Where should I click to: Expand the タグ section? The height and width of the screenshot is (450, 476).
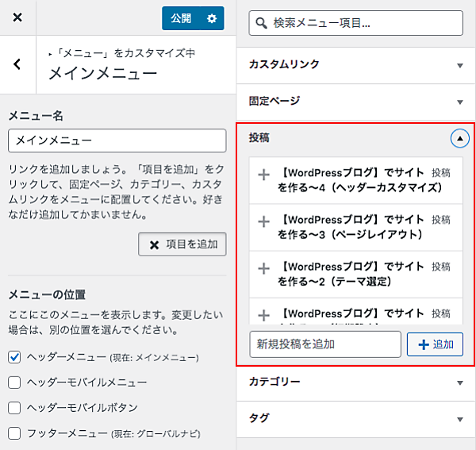point(459,418)
